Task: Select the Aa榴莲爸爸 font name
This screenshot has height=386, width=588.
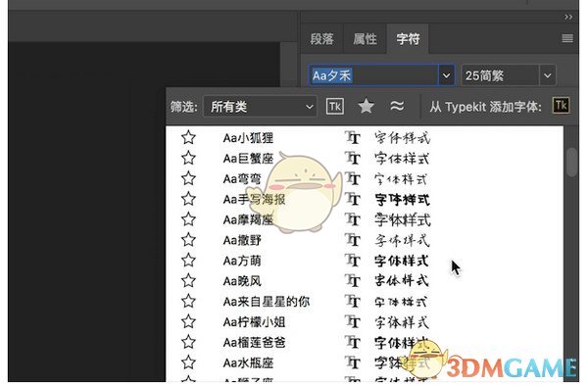Action: pos(254,343)
